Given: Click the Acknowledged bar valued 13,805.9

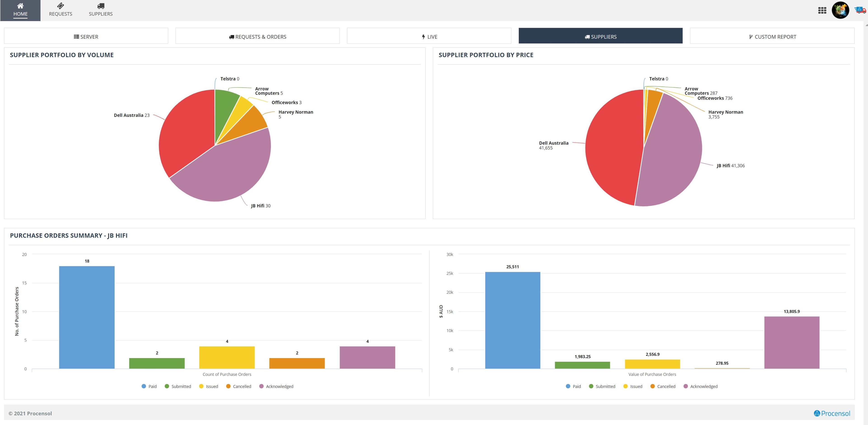Looking at the screenshot, I should 792,343.
